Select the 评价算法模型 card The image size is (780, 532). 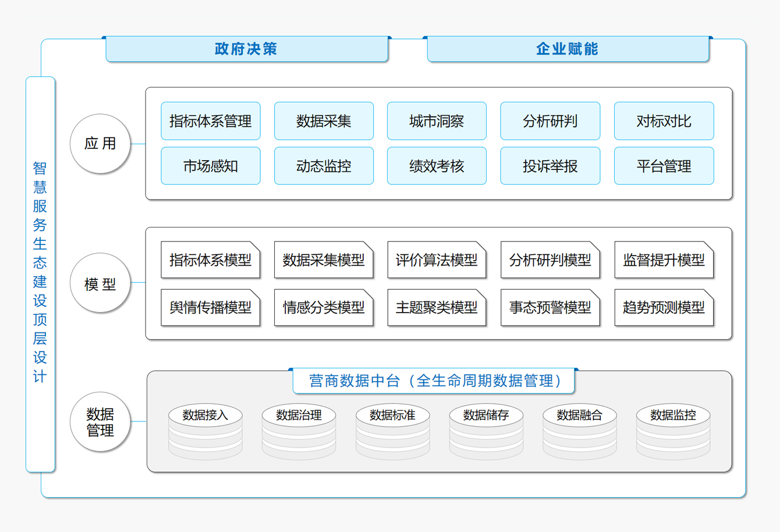(x=437, y=260)
